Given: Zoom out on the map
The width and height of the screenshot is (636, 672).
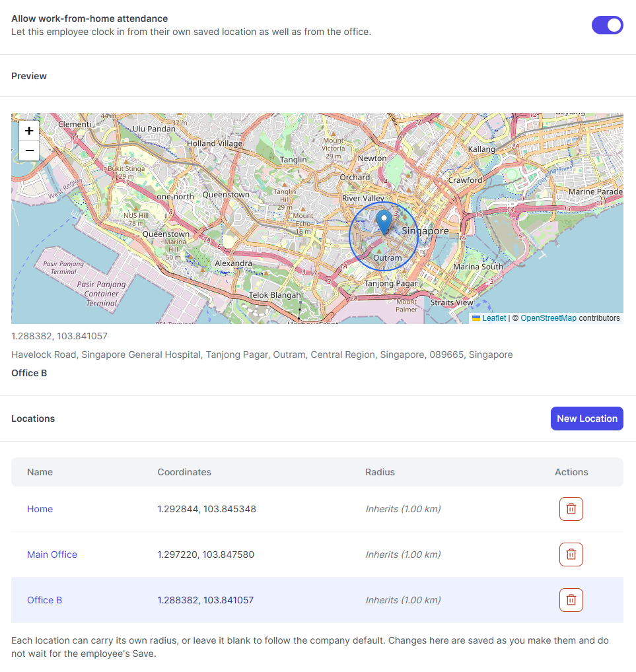Looking at the screenshot, I should (x=29, y=151).
